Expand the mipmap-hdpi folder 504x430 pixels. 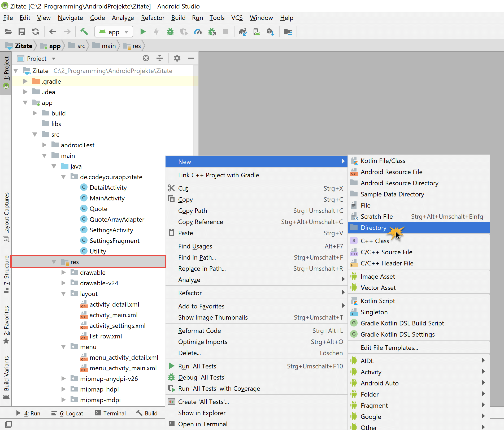coord(64,389)
